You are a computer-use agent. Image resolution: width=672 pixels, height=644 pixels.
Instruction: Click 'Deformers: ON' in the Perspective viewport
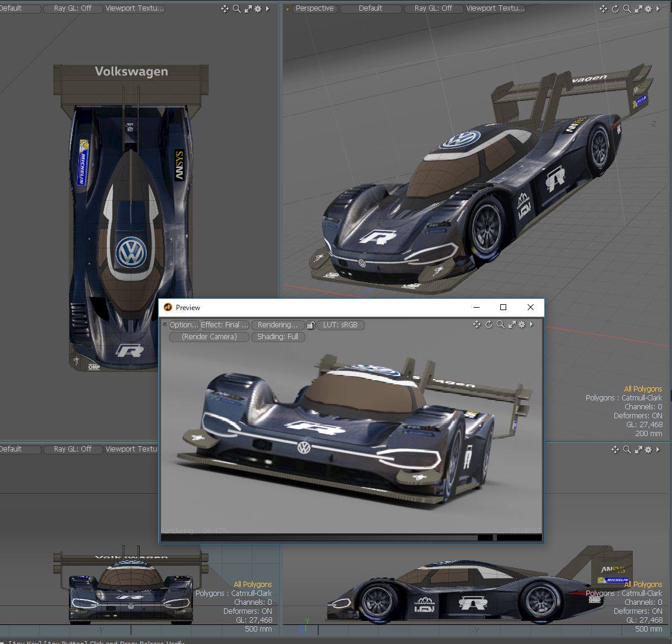[x=638, y=416]
